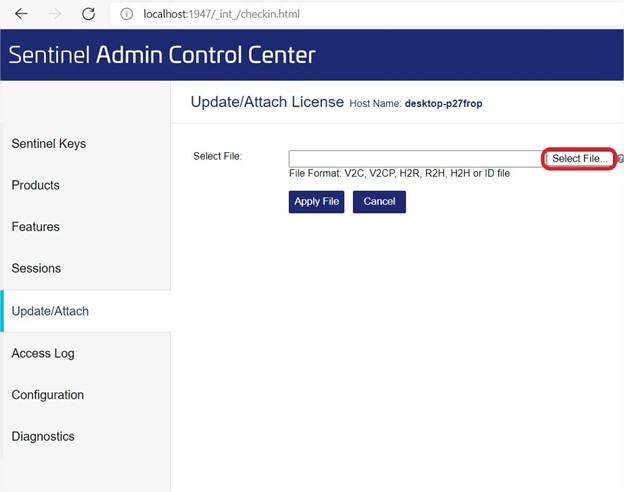Click the empty Select File path field

[417, 159]
